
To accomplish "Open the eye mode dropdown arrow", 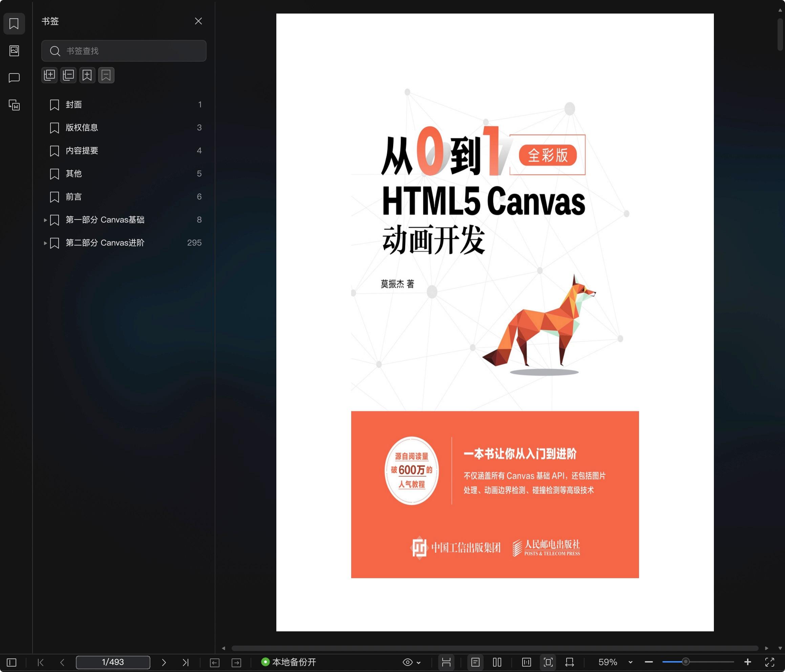I will tap(419, 663).
